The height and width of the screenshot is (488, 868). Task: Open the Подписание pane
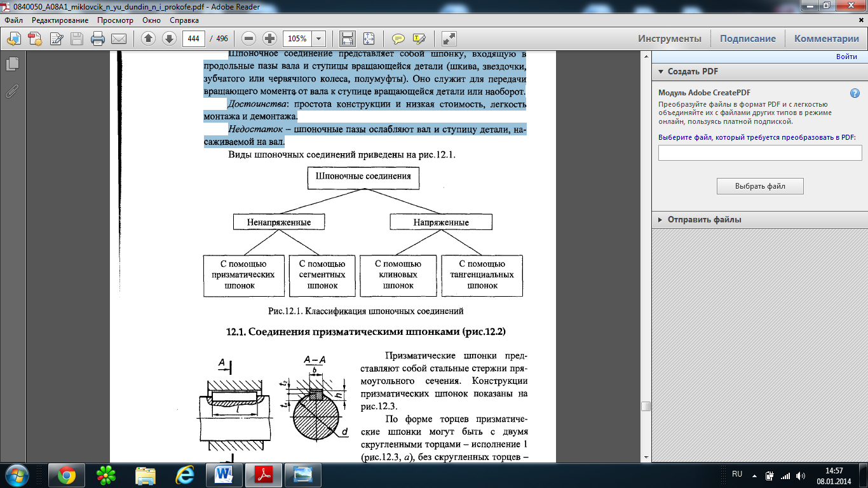pos(747,39)
